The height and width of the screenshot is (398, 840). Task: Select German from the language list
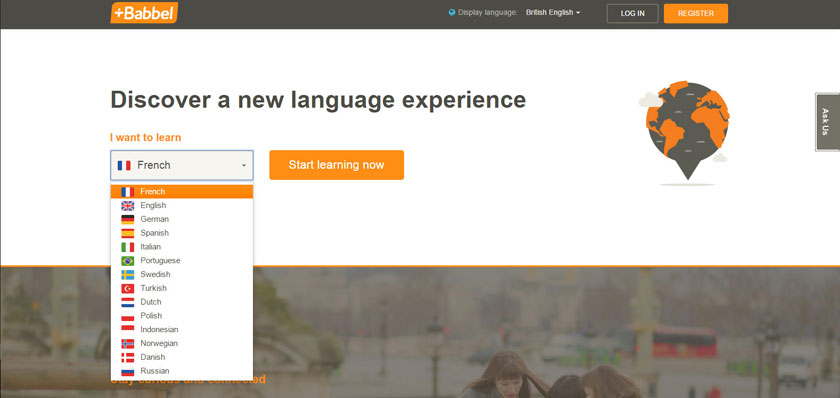[x=154, y=219]
